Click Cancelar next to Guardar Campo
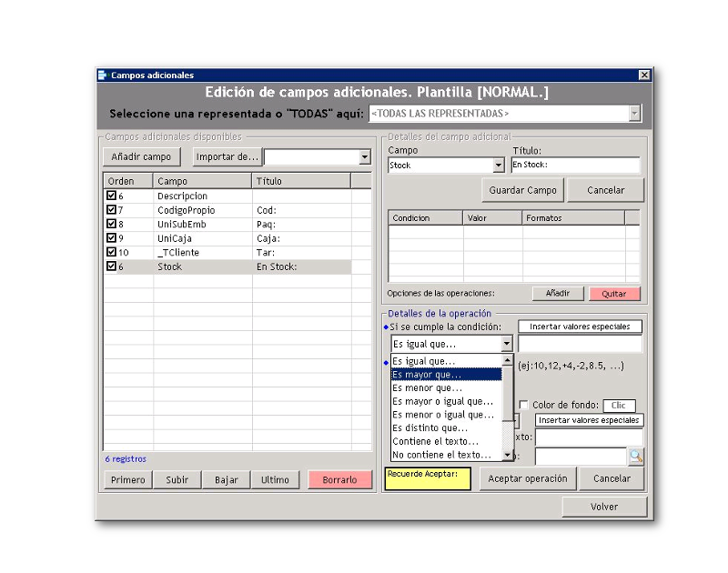The height and width of the screenshot is (573, 728). pyautogui.click(x=605, y=190)
